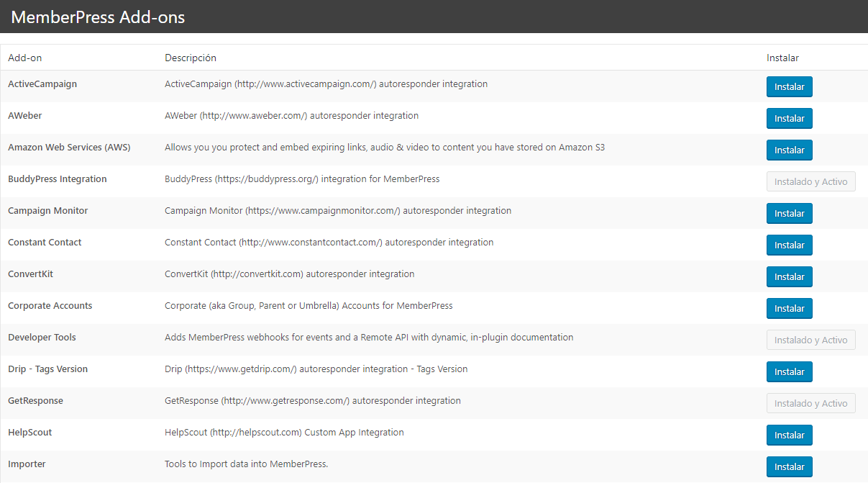Select the Corporate Accounts add-on name

coord(50,306)
